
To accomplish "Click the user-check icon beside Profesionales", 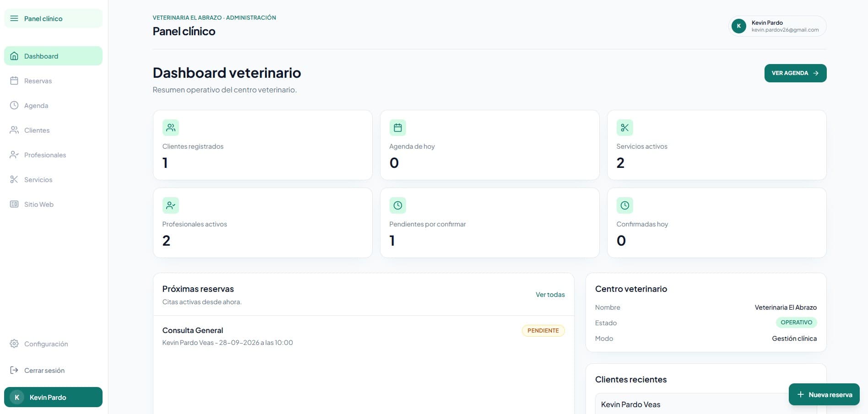I will pyautogui.click(x=14, y=155).
